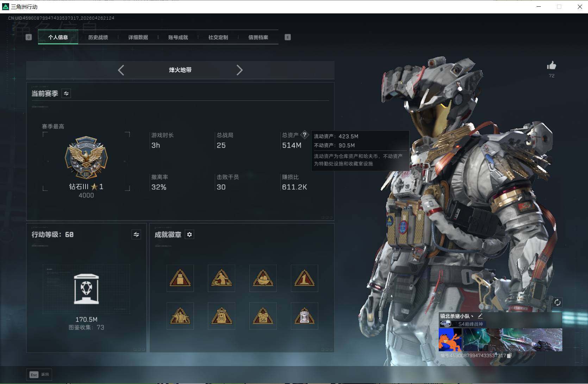The width and height of the screenshot is (588, 384).
Task: Click the 撤离率 32% stat
Action: click(x=160, y=182)
